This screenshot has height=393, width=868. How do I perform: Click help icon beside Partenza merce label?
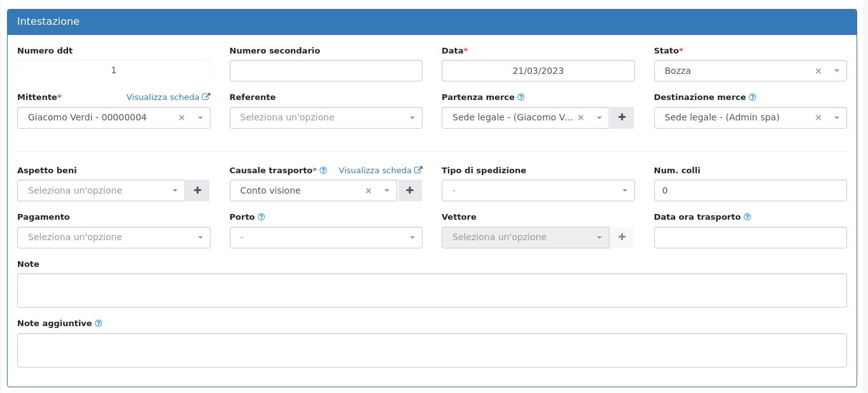(521, 97)
